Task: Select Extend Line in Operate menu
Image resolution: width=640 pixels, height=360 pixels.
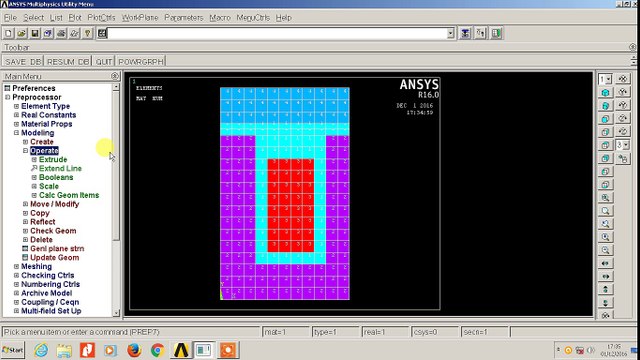Action: (x=60, y=169)
